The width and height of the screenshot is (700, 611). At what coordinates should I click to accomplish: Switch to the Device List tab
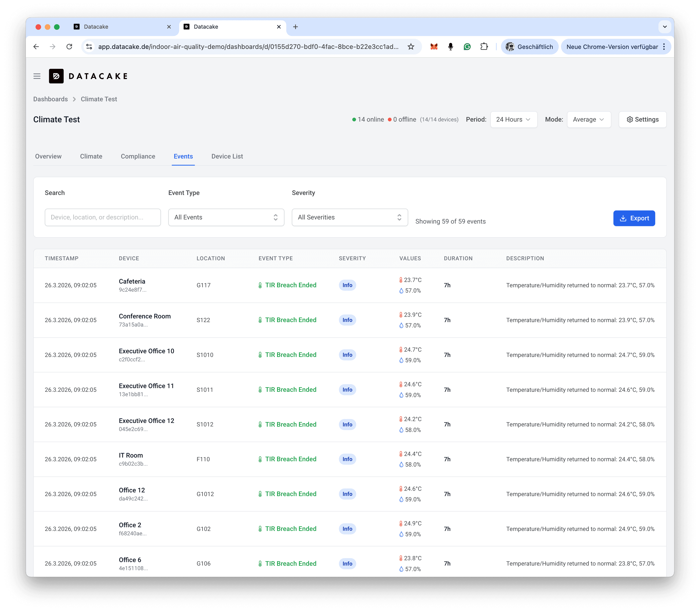[x=227, y=156]
